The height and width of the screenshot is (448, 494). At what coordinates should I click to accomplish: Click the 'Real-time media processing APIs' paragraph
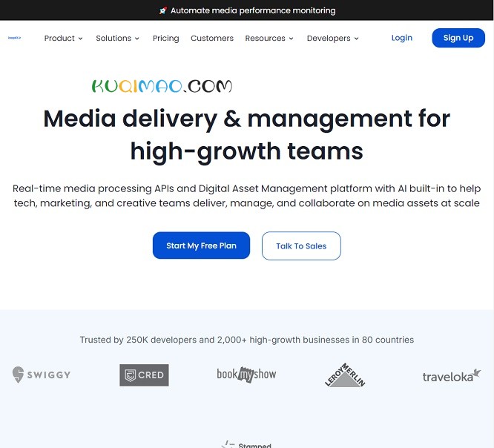247,196
